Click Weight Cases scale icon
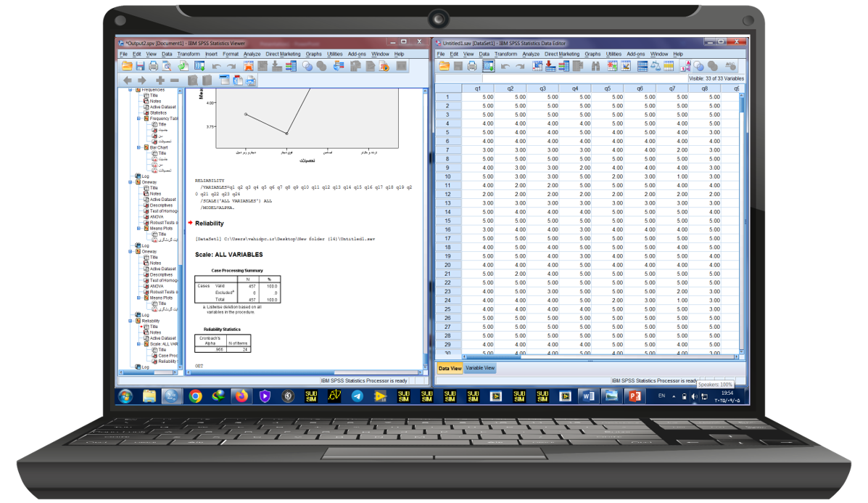 [x=655, y=67]
